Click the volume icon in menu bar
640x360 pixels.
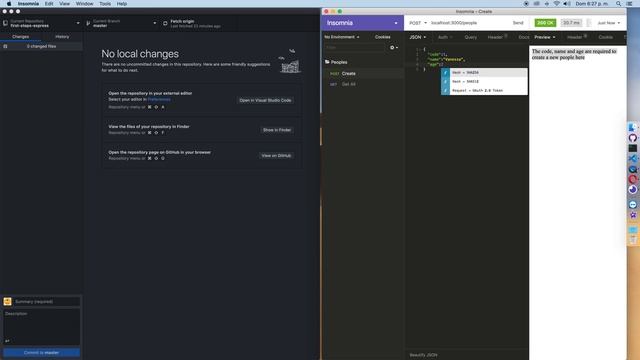(x=567, y=4)
